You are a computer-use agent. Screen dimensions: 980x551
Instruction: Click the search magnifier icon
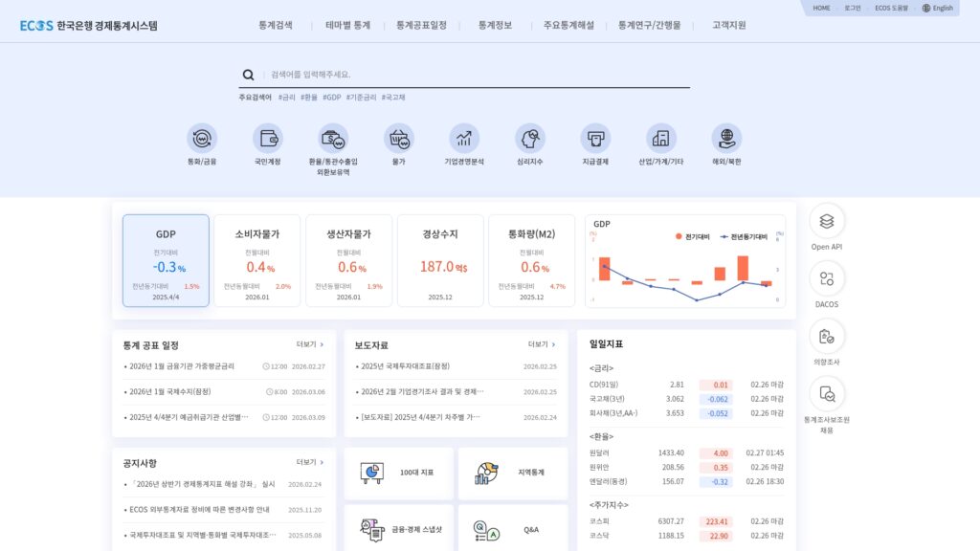(x=247, y=74)
